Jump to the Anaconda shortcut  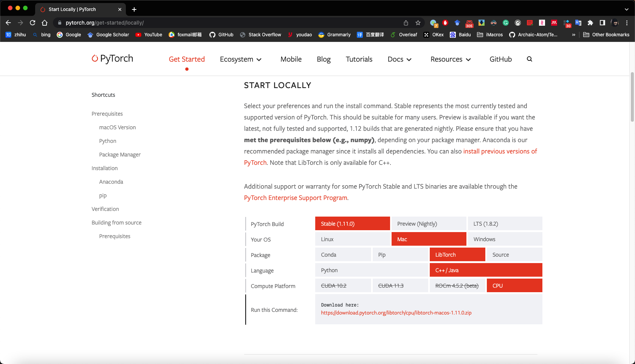click(x=111, y=182)
